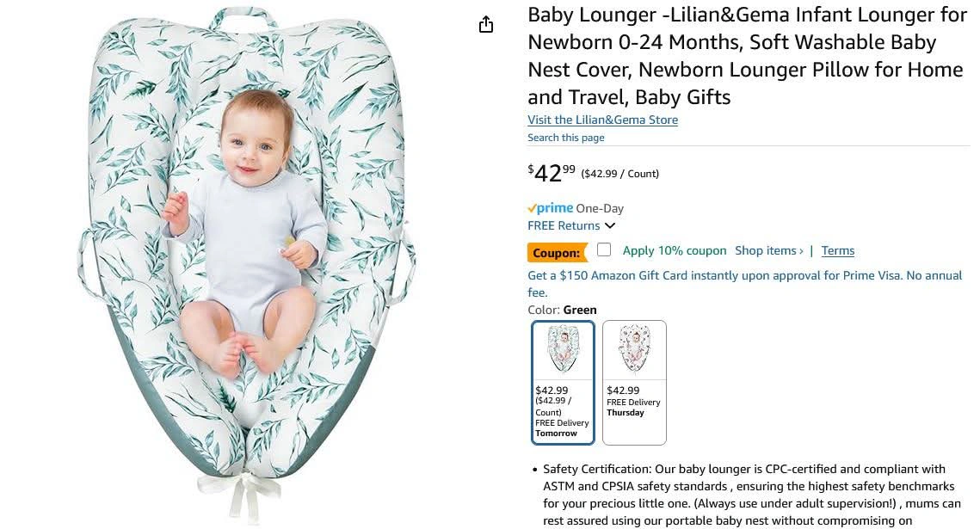The height and width of the screenshot is (529, 980).
Task: Click the $42.99 price
Action: [x=552, y=172]
